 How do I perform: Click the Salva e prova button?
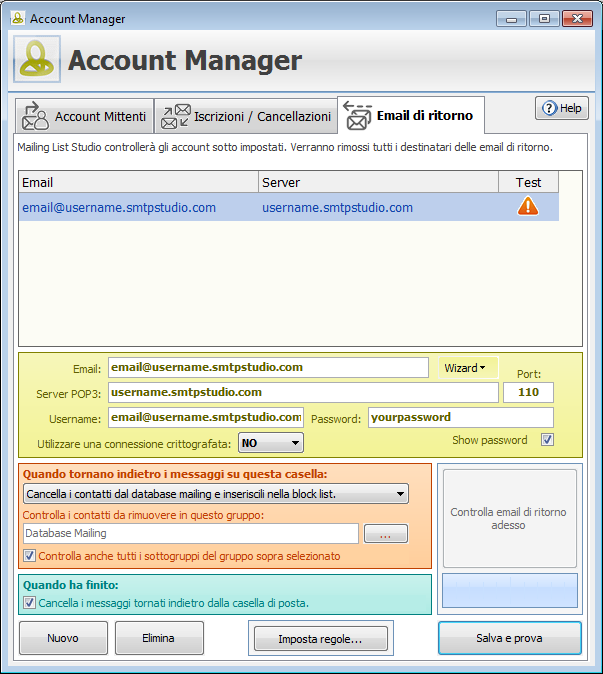pos(509,637)
